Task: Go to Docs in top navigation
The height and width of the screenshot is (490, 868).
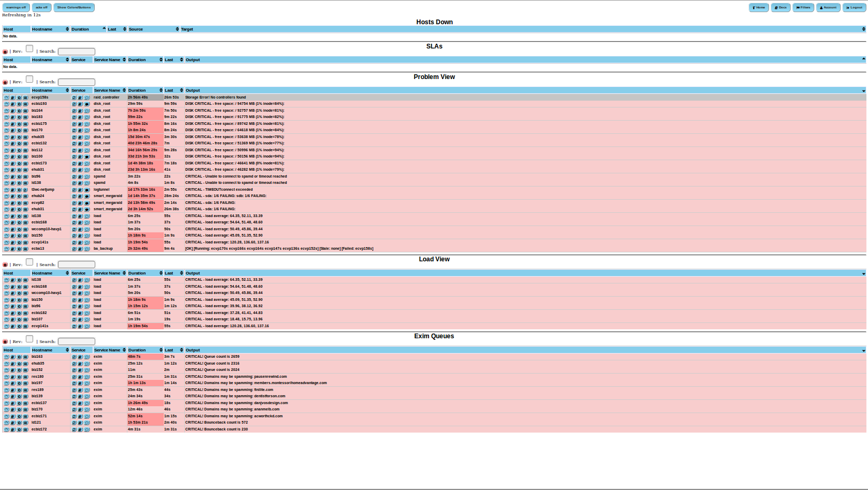Action: (781, 7)
